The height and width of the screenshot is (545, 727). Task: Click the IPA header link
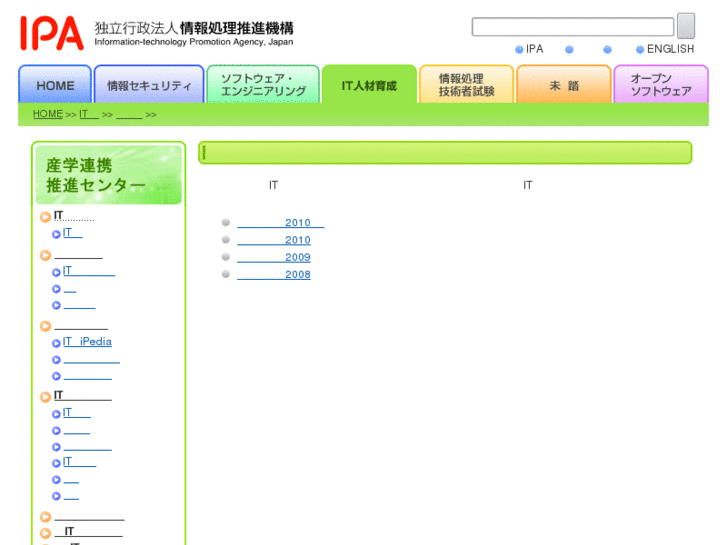click(534, 49)
